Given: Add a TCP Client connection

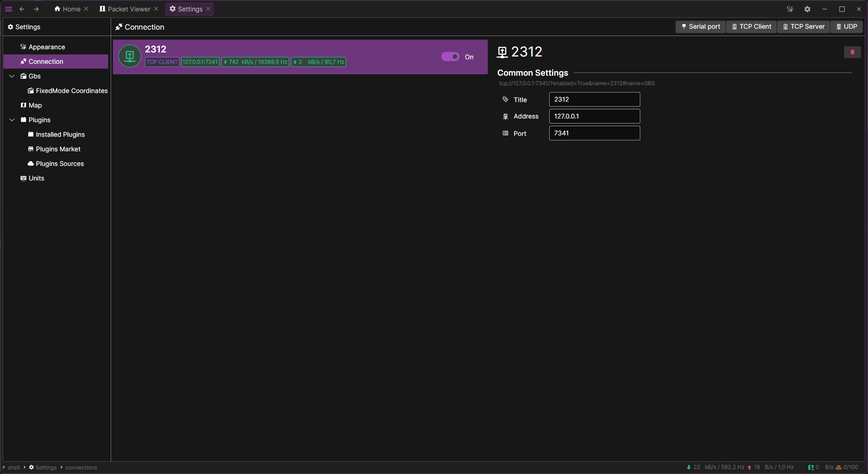Looking at the screenshot, I should pyautogui.click(x=751, y=27).
